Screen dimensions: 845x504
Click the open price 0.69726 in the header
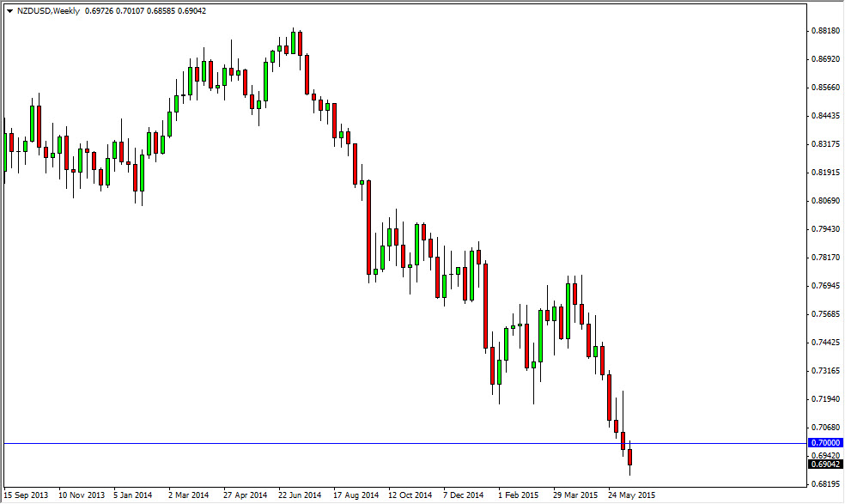[x=100, y=12]
